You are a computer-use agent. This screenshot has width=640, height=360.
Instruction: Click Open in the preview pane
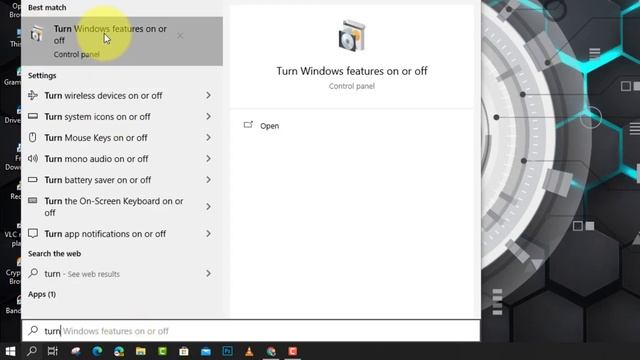click(269, 126)
